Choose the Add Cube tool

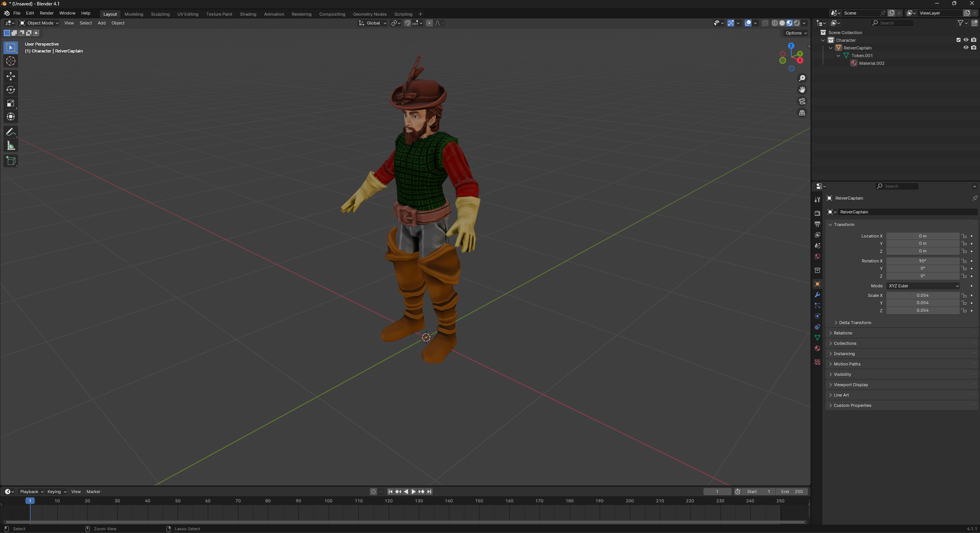coord(11,161)
